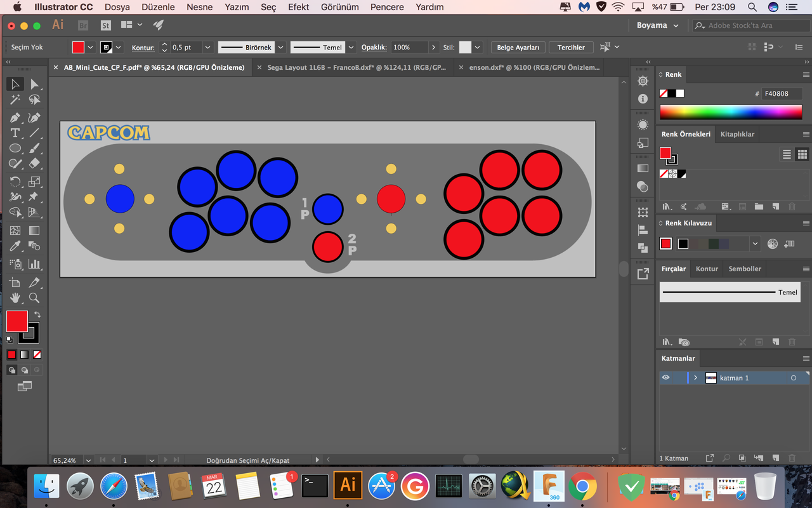Select the Shape Builder tool
The width and height of the screenshot is (812, 508).
pos(15,213)
